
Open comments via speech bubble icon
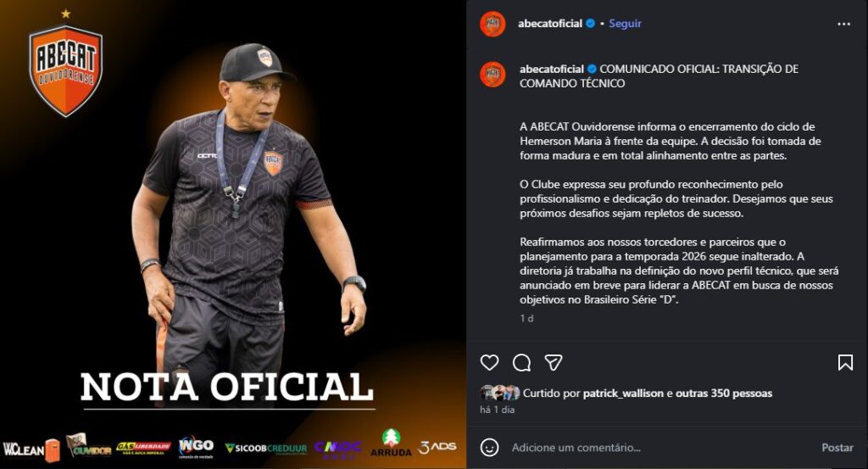pyautogui.click(x=521, y=363)
